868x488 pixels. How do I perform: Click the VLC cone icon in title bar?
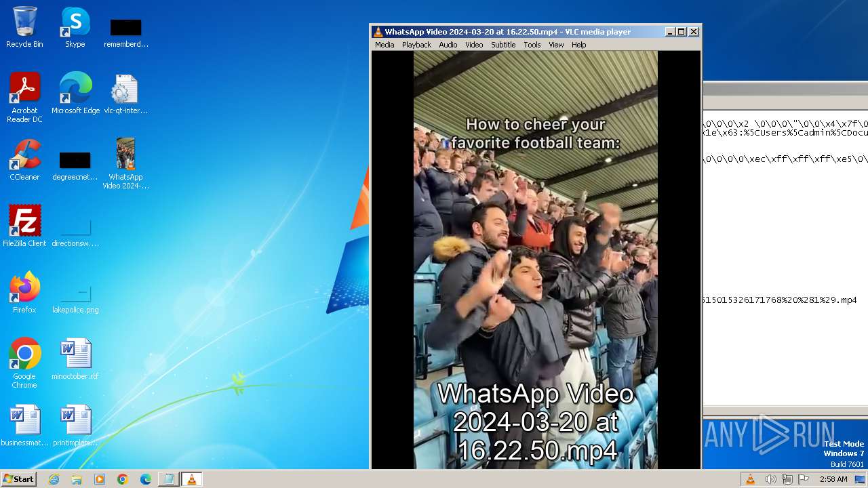378,32
